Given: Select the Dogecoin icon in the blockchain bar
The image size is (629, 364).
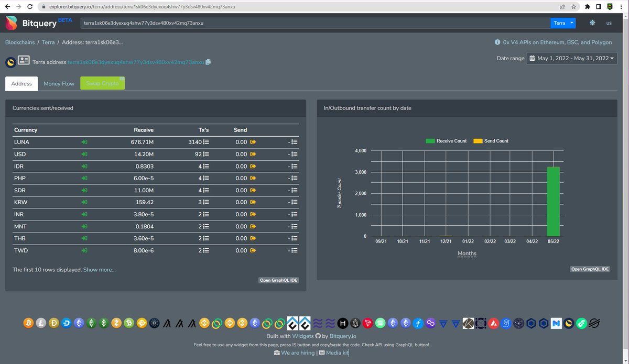Looking at the screenshot, I should (54, 324).
